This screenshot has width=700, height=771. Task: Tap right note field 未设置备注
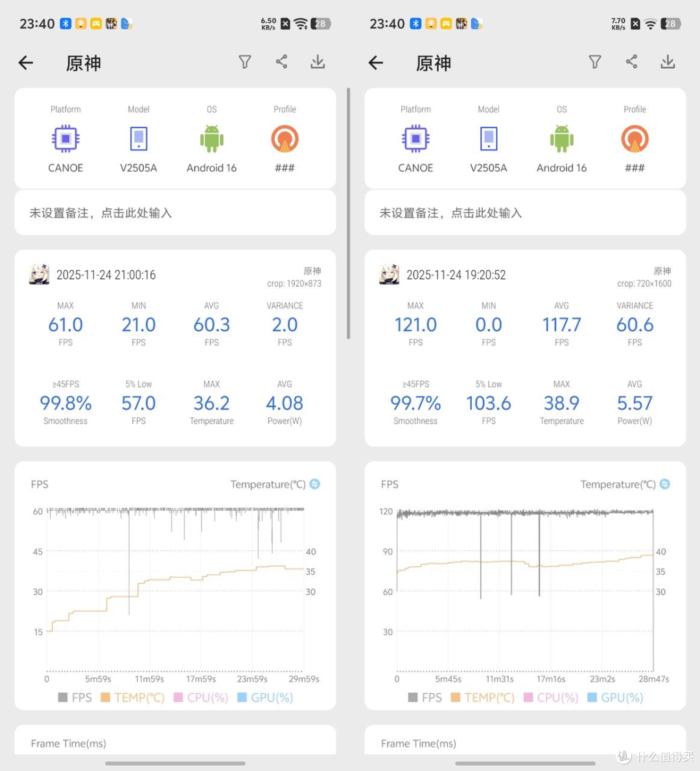(x=526, y=213)
